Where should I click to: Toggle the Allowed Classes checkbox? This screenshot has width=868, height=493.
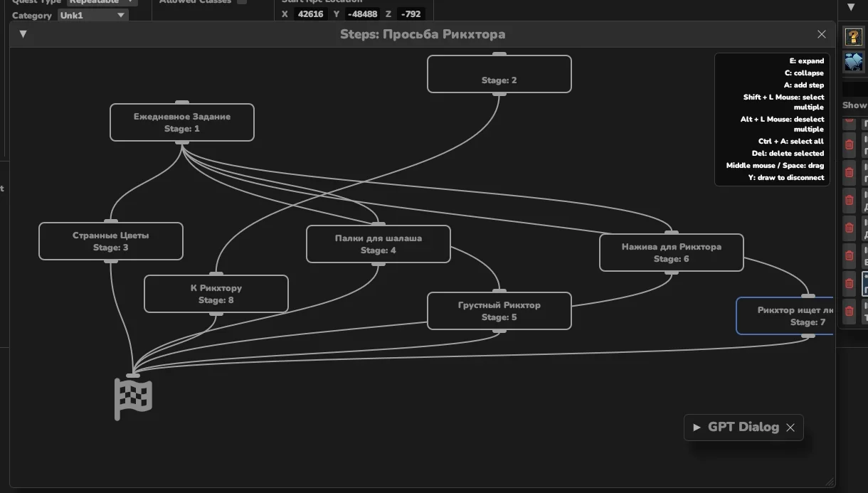point(242,2)
